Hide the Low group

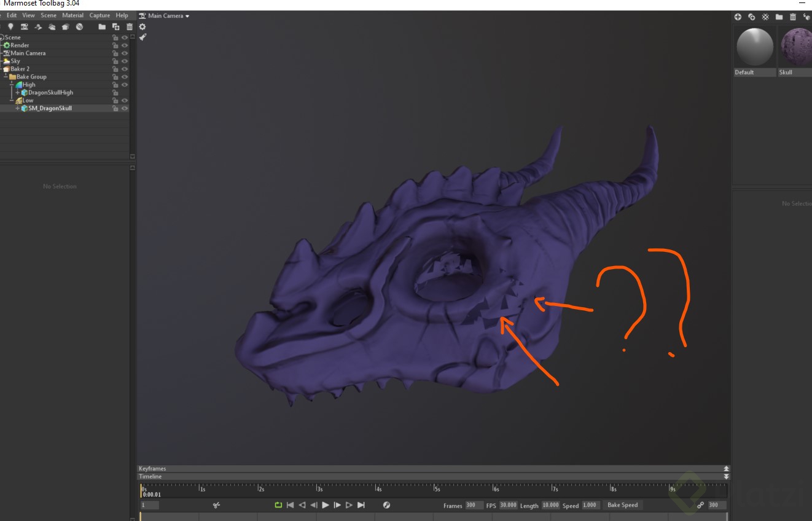coord(125,100)
